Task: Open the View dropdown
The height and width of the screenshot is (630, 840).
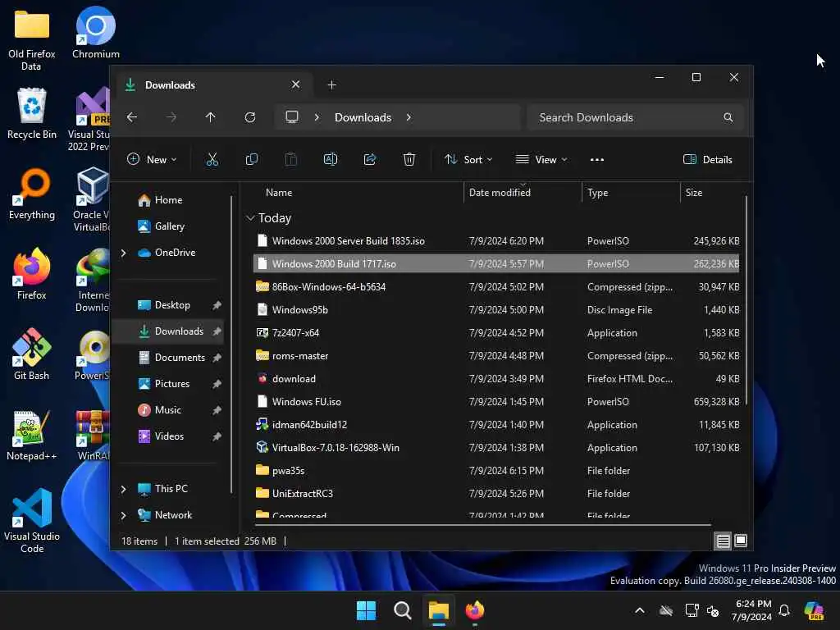Action: tap(541, 160)
